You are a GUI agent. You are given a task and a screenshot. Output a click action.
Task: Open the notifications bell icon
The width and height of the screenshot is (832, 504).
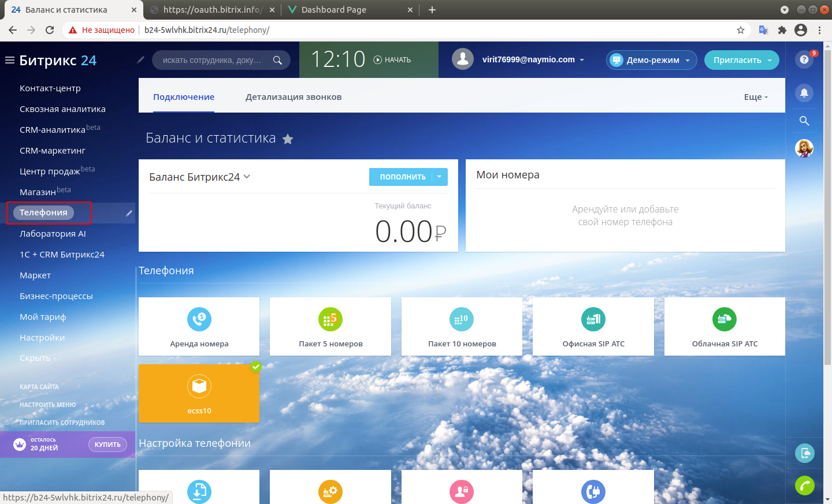coord(804,93)
